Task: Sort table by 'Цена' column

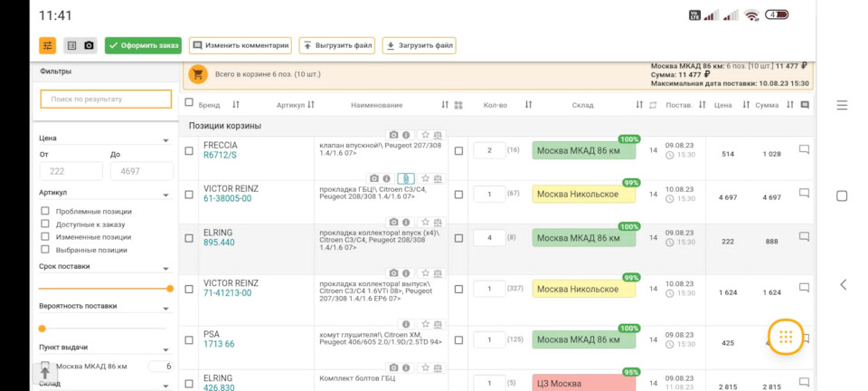Action: [746, 105]
